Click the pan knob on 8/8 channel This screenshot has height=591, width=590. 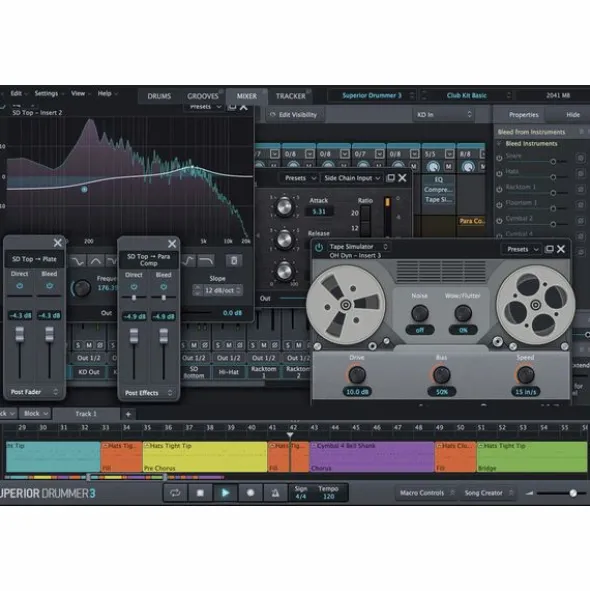468,166
